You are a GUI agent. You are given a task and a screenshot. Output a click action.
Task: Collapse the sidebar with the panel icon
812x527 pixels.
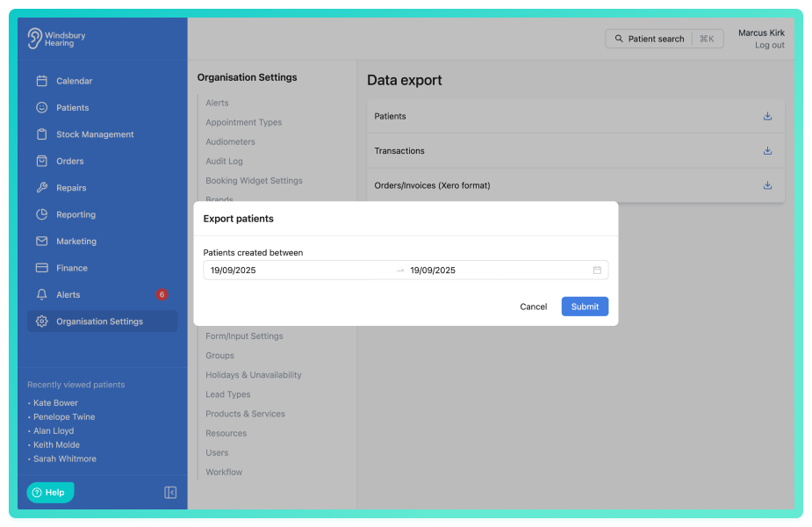click(169, 492)
